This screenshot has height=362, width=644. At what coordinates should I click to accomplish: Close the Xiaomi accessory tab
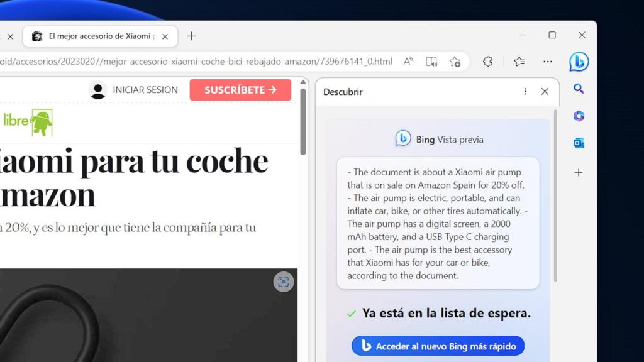click(165, 36)
